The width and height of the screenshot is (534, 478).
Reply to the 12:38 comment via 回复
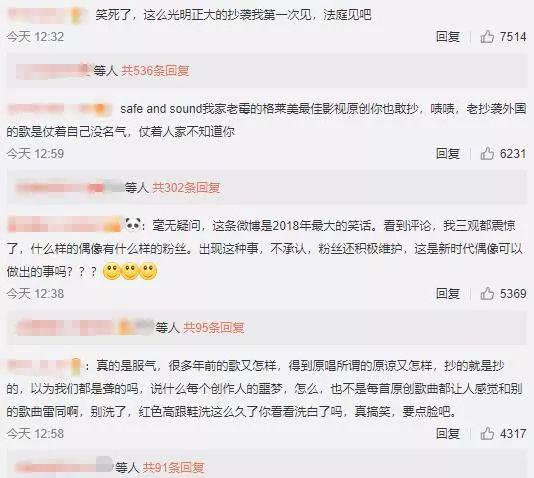pyautogui.click(x=448, y=293)
